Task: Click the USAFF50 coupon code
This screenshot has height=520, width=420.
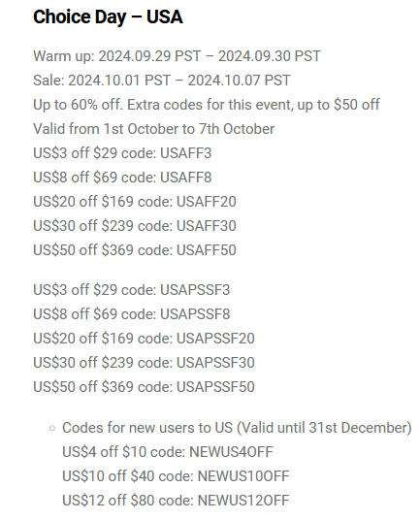Action: click(207, 250)
